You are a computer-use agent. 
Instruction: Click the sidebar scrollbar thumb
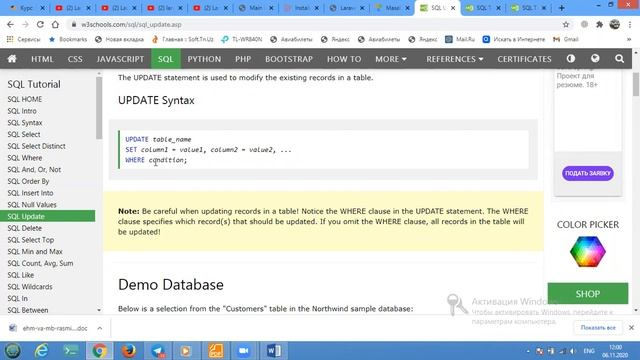99,108
